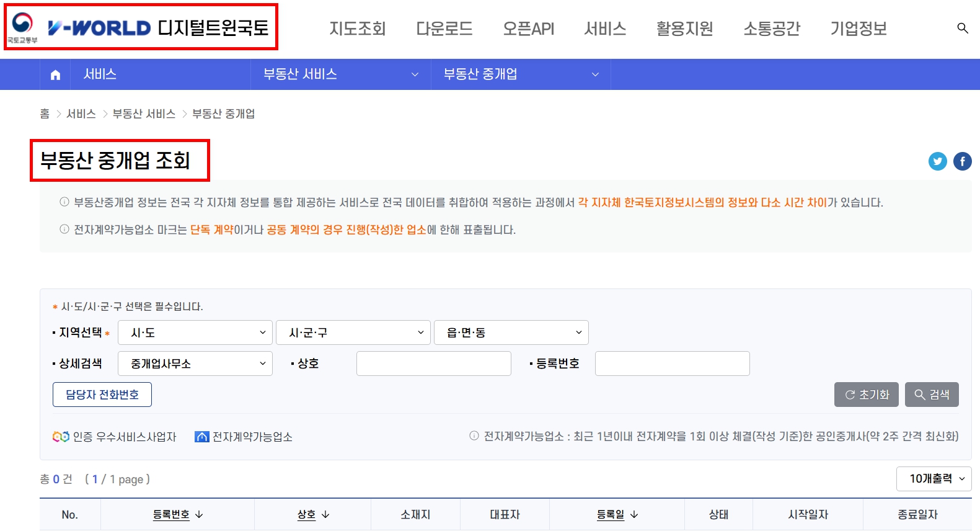Click the 부동산 서비스 breadcrumb link
Image resolution: width=980 pixels, height=531 pixels.
pyautogui.click(x=144, y=114)
